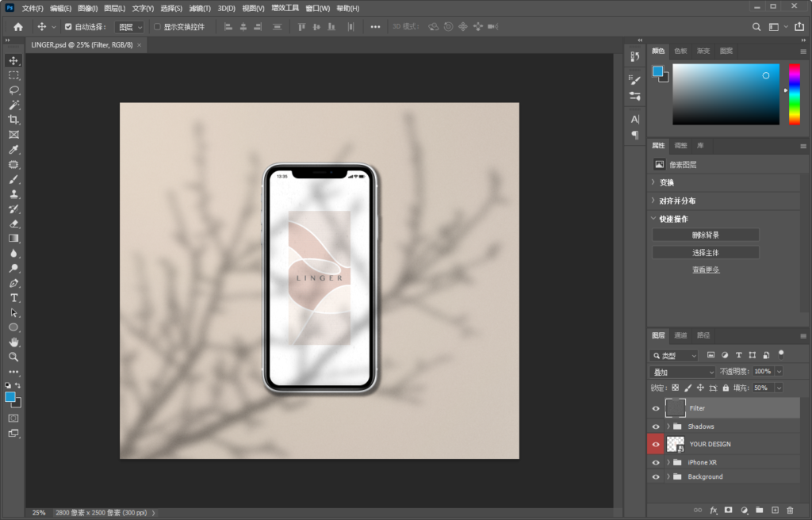The image size is (812, 520).
Task: Click inside the color picker field
Action: (x=726, y=94)
